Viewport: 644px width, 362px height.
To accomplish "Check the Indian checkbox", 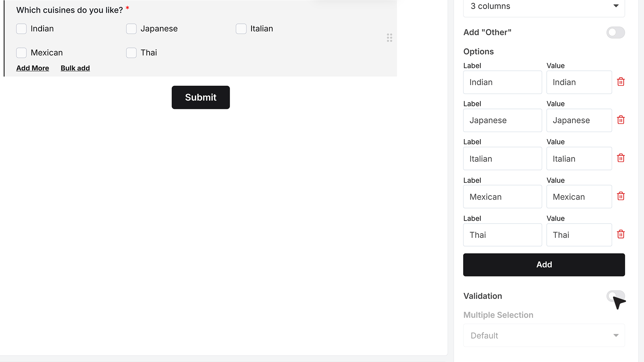I will 21,29.
